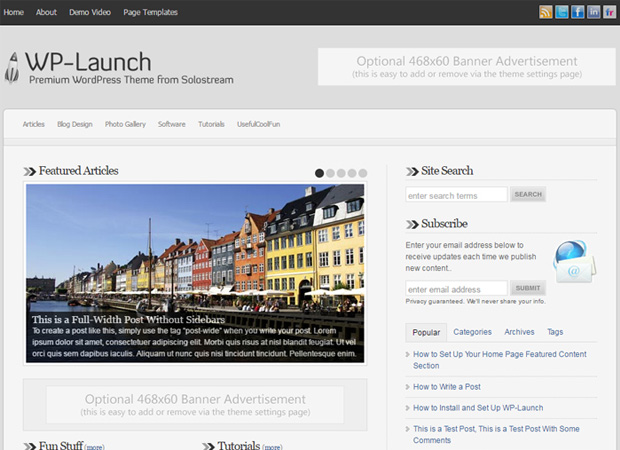Open the Page Templates menu
This screenshot has height=450, width=620.
point(150,12)
